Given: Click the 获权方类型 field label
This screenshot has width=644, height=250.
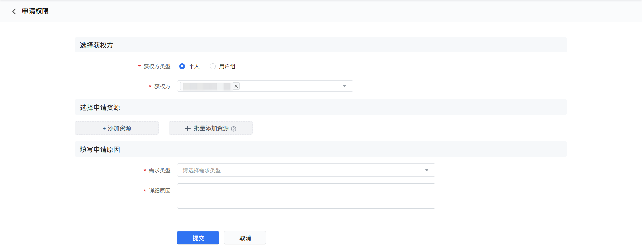Looking at the screenshot, I should (x=157, y=66).
